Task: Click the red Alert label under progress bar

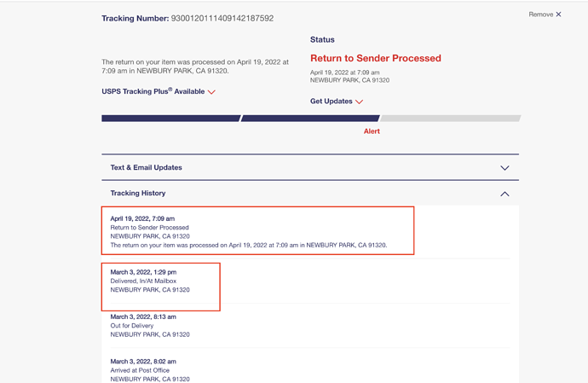Action: pos(372,131)
